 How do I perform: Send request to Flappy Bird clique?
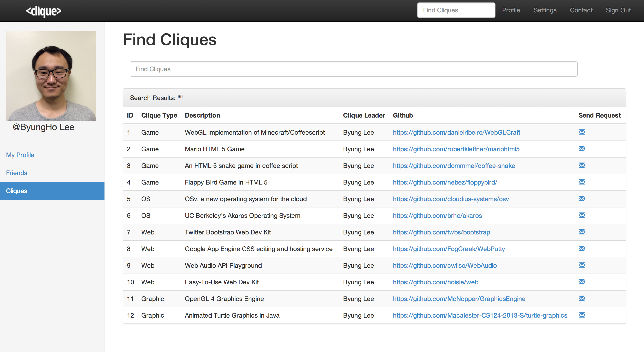582,182
